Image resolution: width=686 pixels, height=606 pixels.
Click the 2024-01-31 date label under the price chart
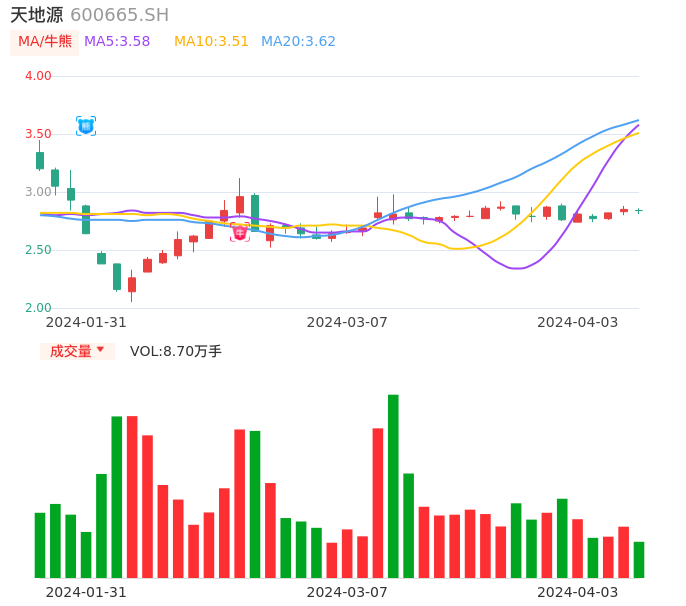pyautogui.click(x=86, y=322)
